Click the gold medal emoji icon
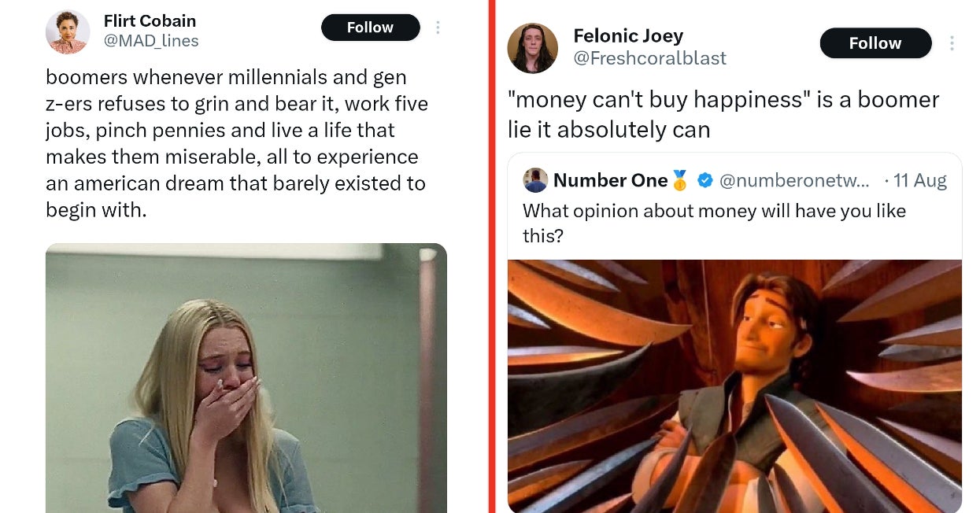Image resolution: width=980 pixels, height=513 pixels. point(680,180)
